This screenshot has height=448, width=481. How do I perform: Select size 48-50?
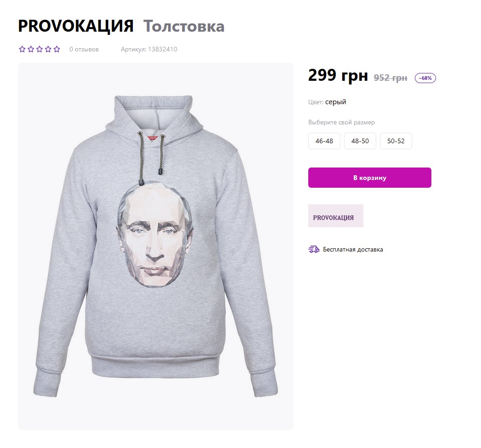360,141
